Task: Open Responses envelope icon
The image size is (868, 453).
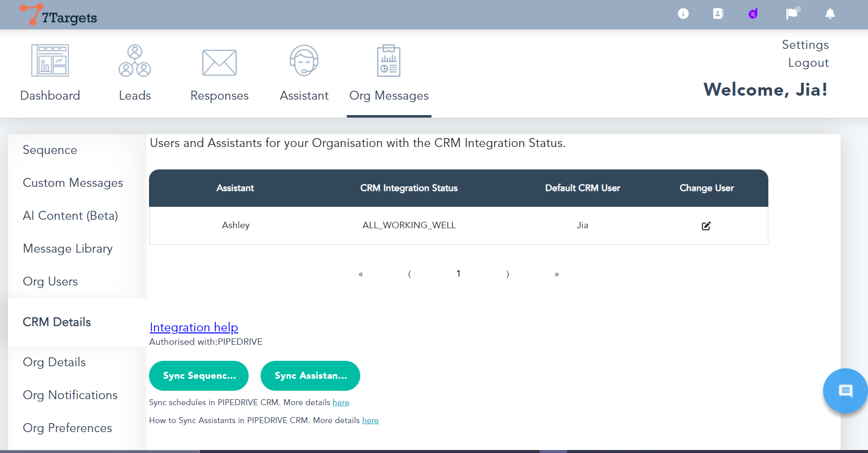Action: click(219, 62)
